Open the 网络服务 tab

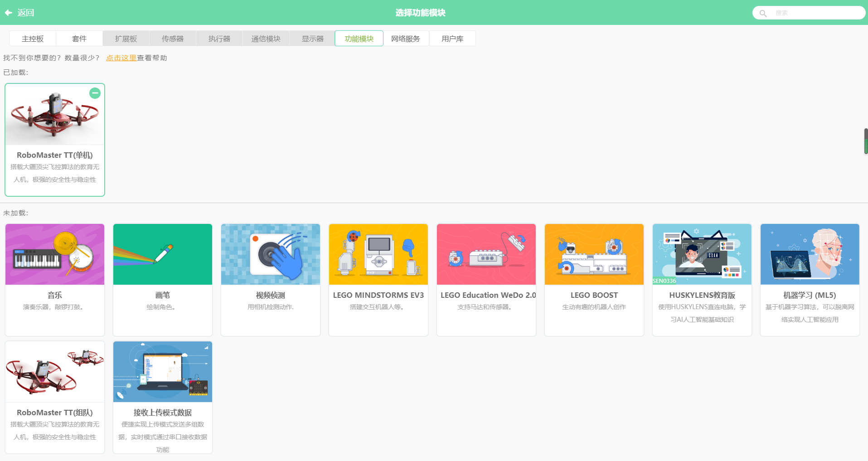pos(406,39)
